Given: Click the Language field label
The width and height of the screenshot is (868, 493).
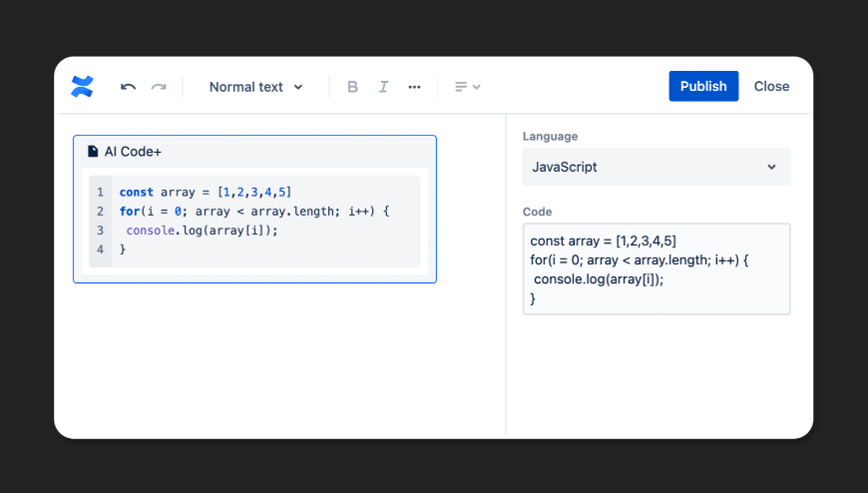Looking at the screenshot, I should coord(550,136).
